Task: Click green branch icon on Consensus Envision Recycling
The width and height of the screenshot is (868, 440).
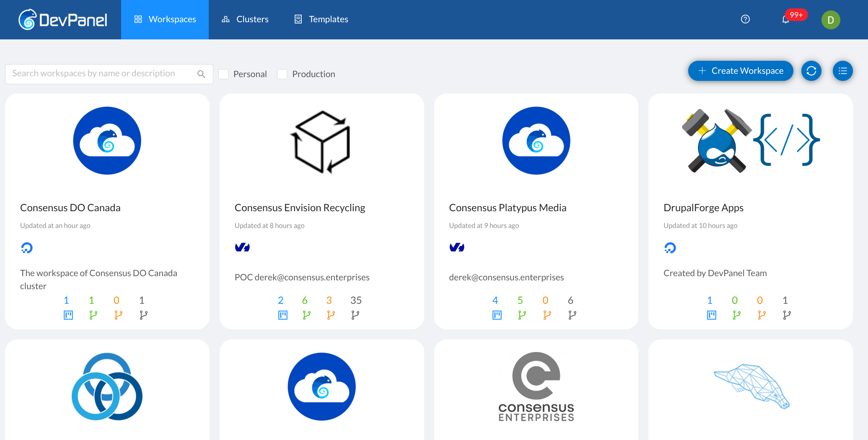Action: click(x=306, y=315)
